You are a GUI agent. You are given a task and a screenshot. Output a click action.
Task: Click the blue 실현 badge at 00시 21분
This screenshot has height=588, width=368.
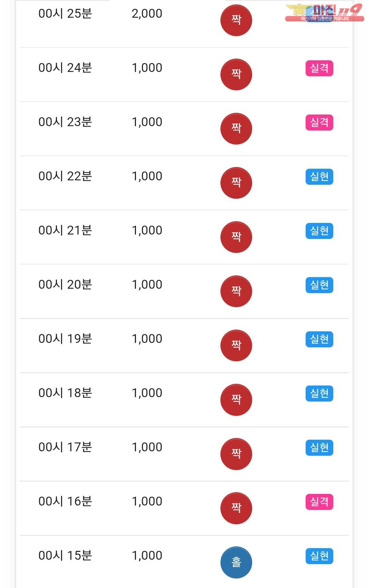319,231
